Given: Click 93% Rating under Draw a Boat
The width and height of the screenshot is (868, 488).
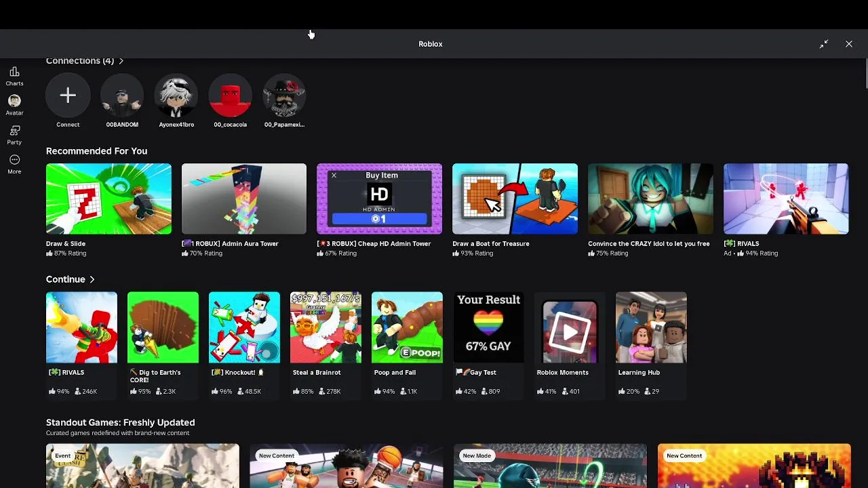Looking at the screenshot, I should 473,253.
